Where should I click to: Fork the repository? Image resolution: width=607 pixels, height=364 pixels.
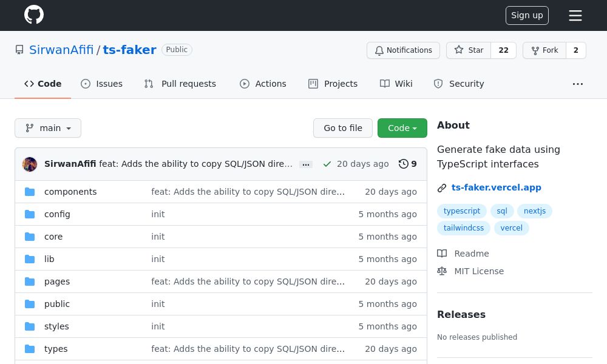point(544,50)
